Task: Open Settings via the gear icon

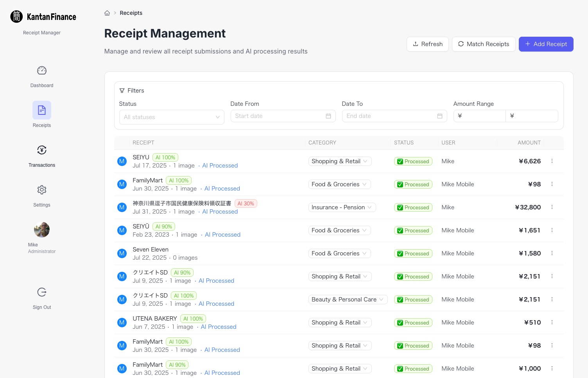Action: click(x=41, y=190)
